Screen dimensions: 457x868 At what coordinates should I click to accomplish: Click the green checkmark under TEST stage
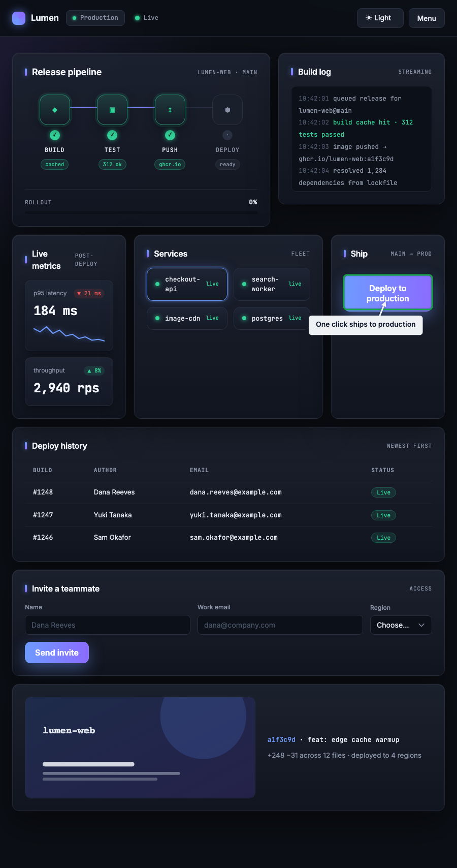click(x=112, y=135)
